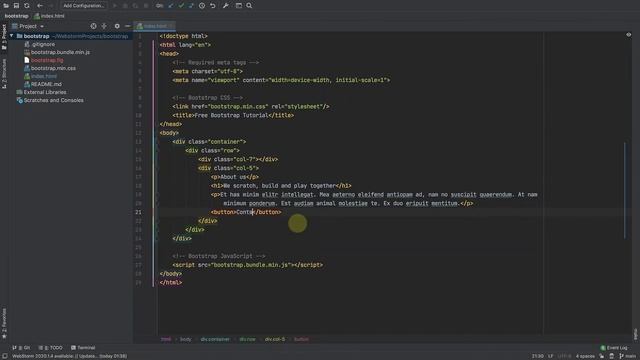Click the WebStorm update available notification
The image size is (640, 360).
(69, 356)
